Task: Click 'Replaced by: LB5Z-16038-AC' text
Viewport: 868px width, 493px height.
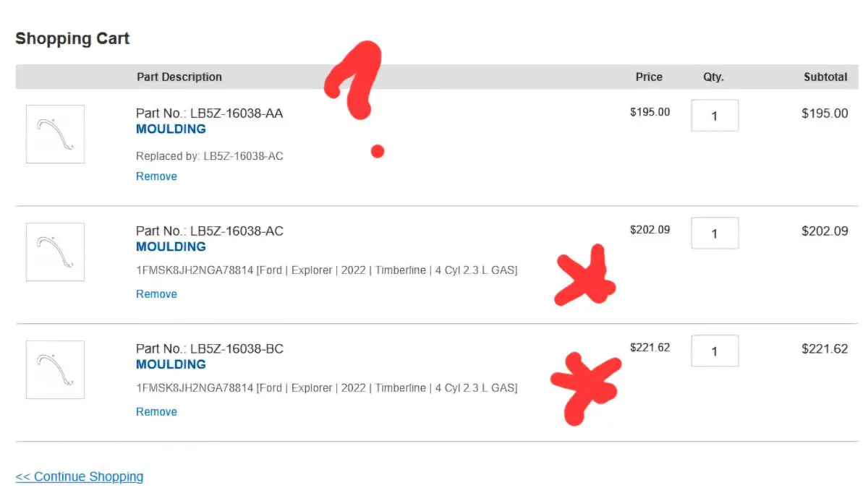Action: (210, 156)
